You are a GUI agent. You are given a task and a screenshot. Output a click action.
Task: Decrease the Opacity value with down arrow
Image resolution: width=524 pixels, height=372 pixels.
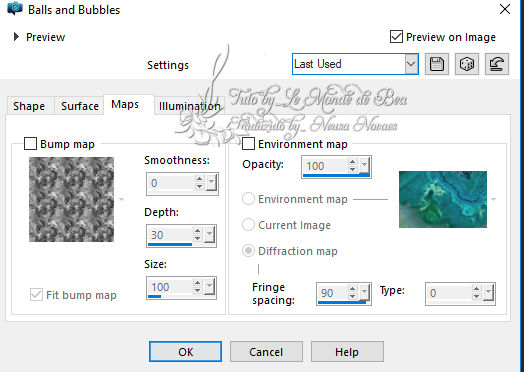coord(352,169)
